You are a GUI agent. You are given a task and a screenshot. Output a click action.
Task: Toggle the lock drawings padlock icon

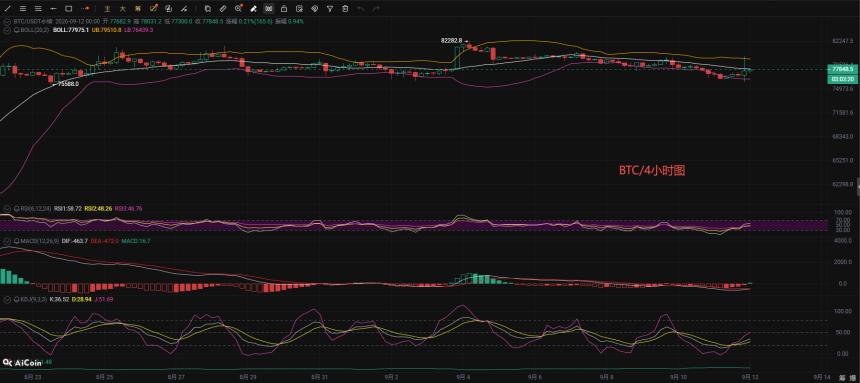284,9
